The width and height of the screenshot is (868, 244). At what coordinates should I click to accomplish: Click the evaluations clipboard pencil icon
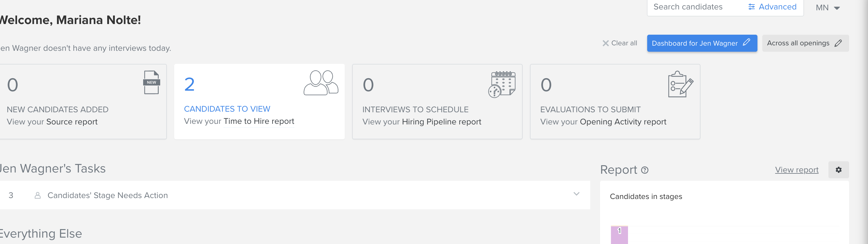point(680,84)
